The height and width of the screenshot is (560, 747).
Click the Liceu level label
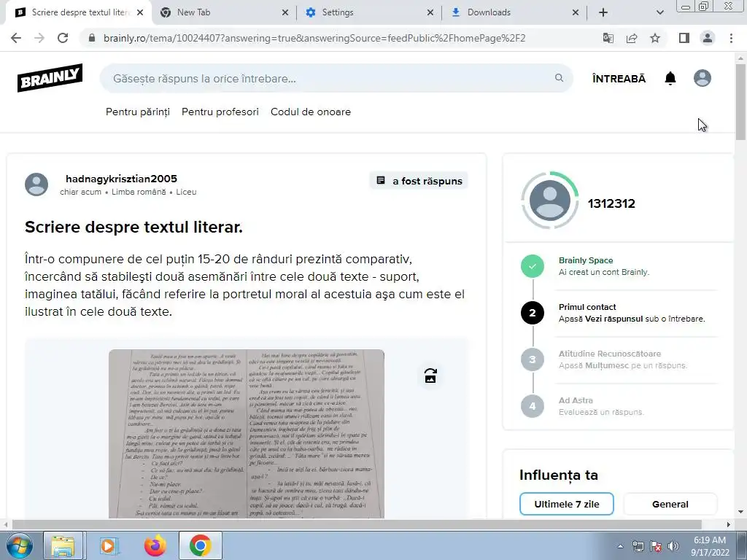click(x=186, y=192)
